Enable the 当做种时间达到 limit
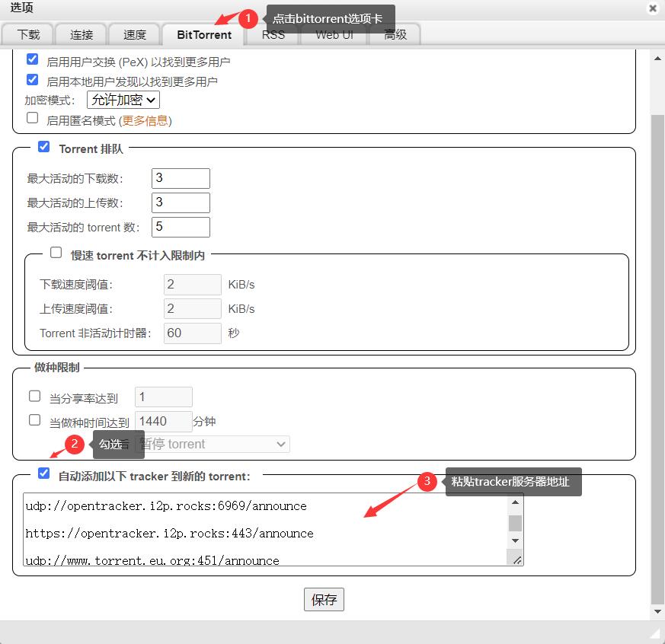This screenshot has width=665, height=644. (x=34, y=420)
